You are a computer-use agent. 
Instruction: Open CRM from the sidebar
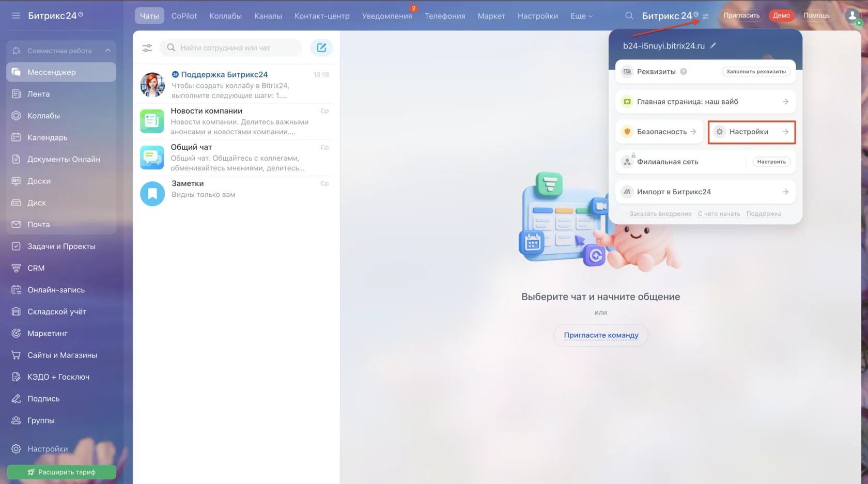61,268
